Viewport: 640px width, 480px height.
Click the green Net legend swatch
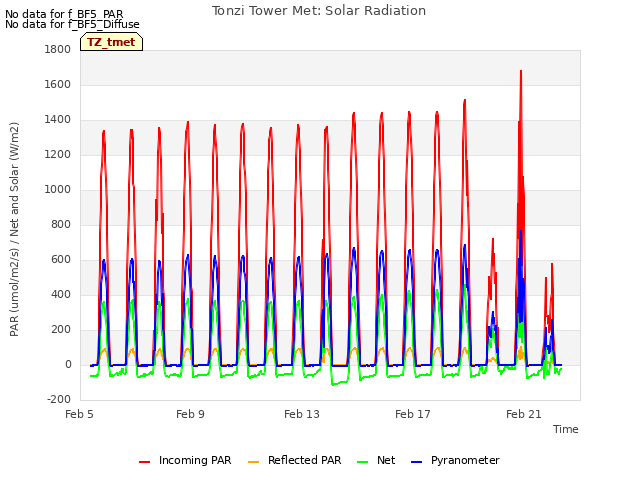pos(362,462)
